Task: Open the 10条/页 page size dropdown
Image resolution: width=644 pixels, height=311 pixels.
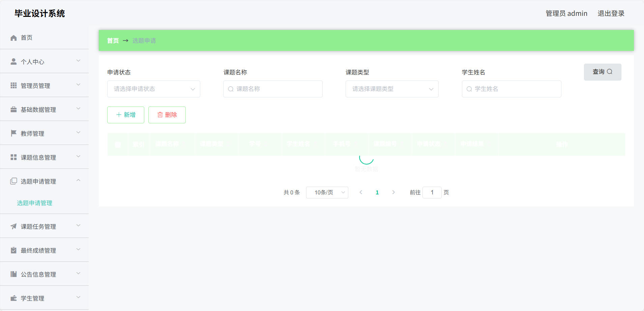Action: (x=327, y=192)
